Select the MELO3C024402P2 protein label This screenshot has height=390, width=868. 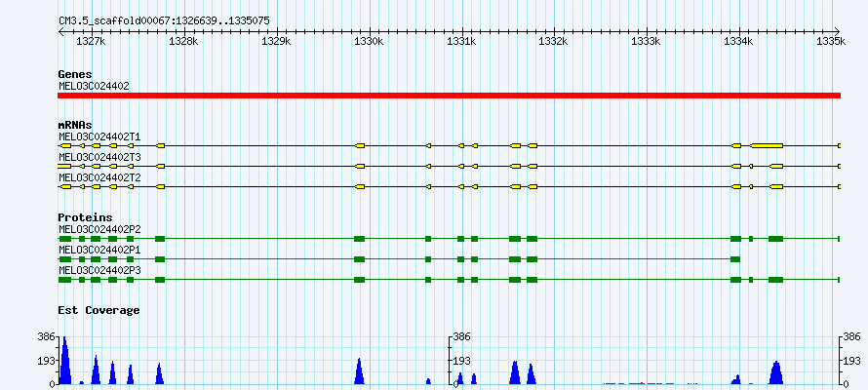click(x=99, y=229)
